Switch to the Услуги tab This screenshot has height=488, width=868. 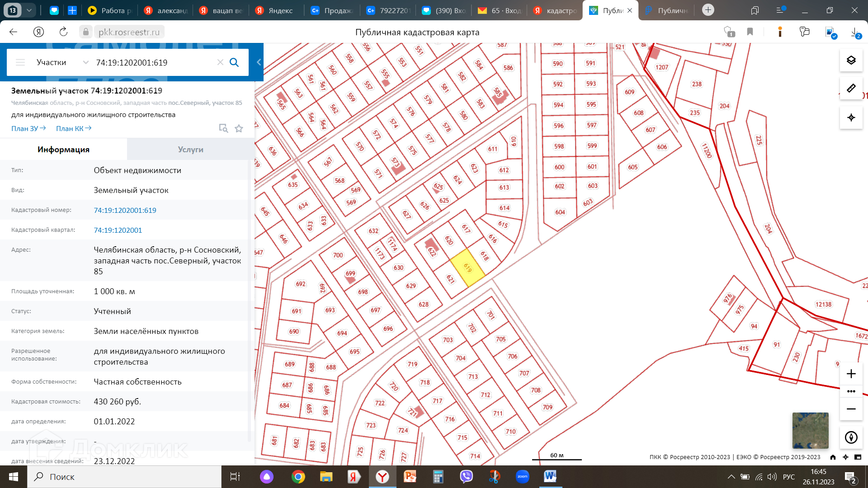[190, 150]
